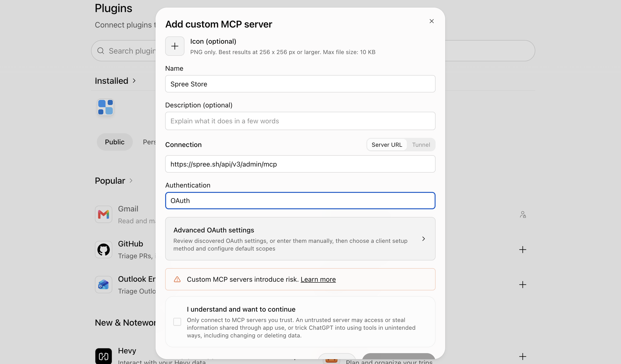Edit the server URL field

(x=300, y=164)
